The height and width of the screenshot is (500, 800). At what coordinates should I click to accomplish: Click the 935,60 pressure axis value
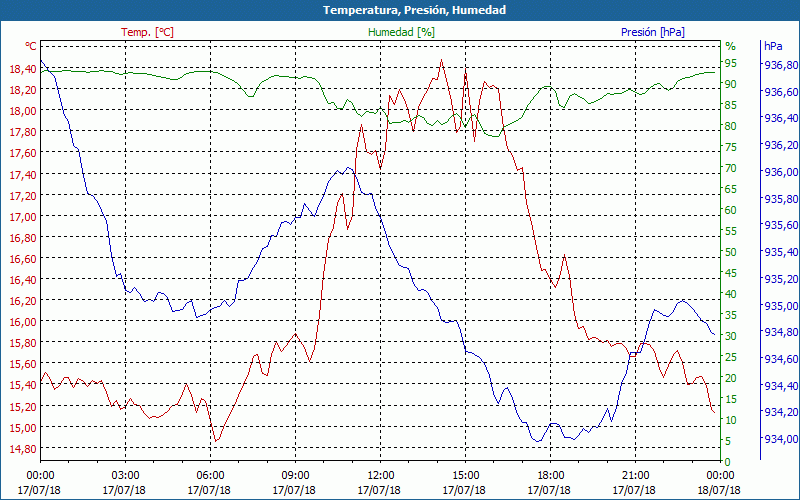[781, 225]
